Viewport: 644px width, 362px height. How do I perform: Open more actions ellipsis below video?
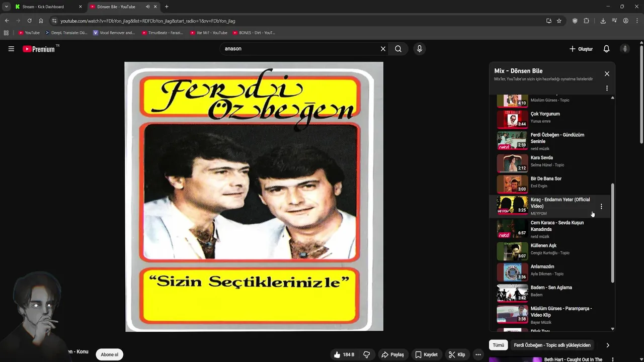pos(478,354)
